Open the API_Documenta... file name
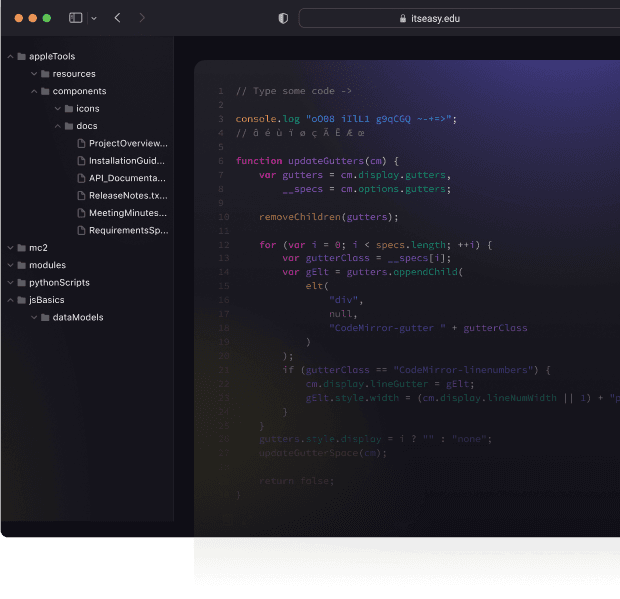The width and height of the screenshot is (620, 599). coord(127,178)
